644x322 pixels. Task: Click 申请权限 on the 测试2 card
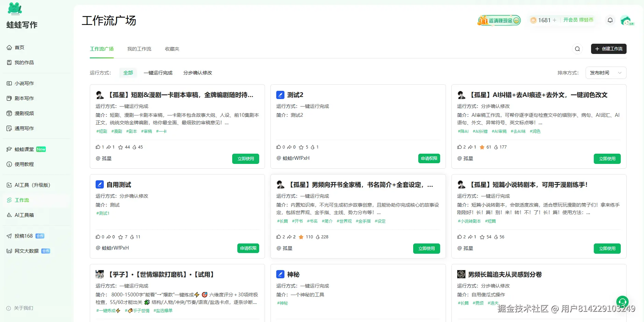pos(429,158)
